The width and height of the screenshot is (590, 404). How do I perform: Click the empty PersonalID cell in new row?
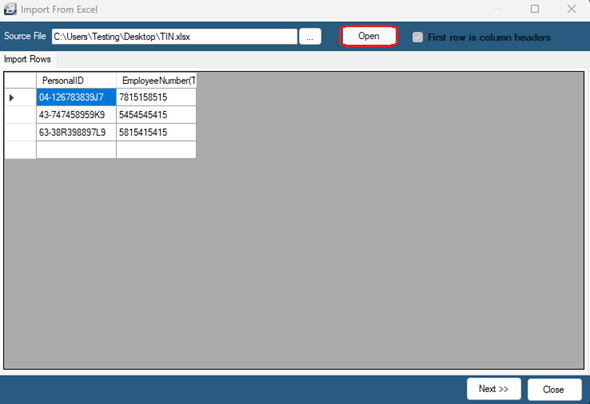click(76, 150)
